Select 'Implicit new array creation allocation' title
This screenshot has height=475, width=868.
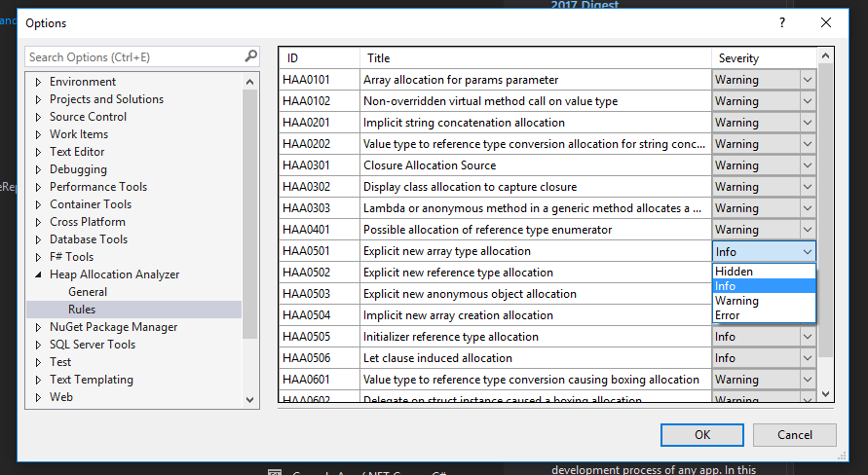click(x=535, y=315)
